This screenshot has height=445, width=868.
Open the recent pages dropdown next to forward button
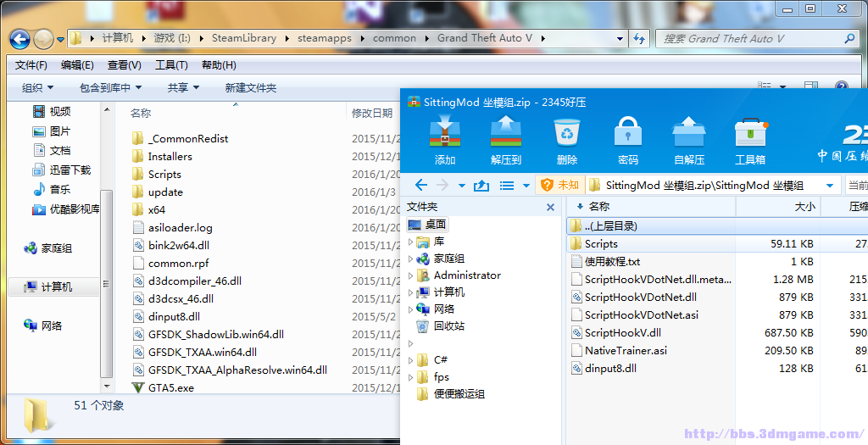coord(60,39)
